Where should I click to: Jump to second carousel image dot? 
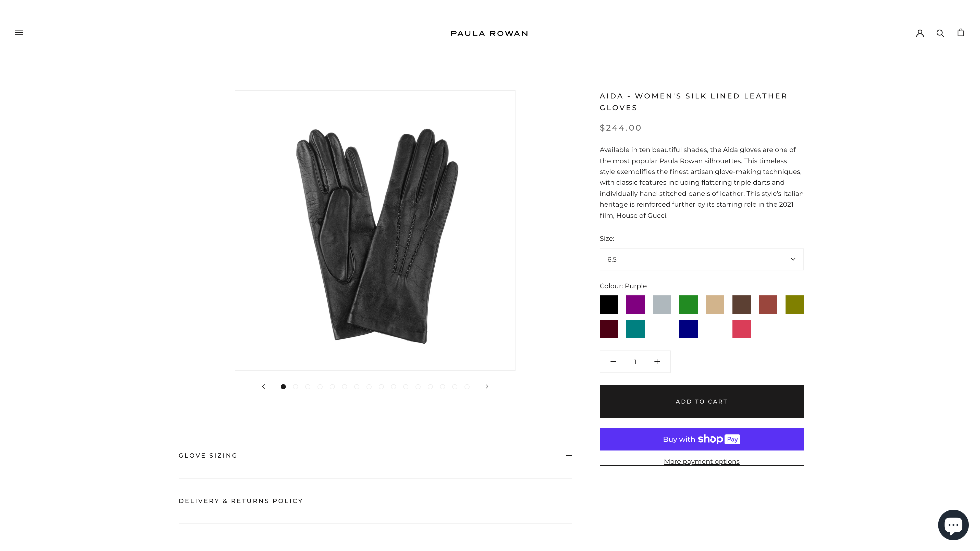click(295, 387)
